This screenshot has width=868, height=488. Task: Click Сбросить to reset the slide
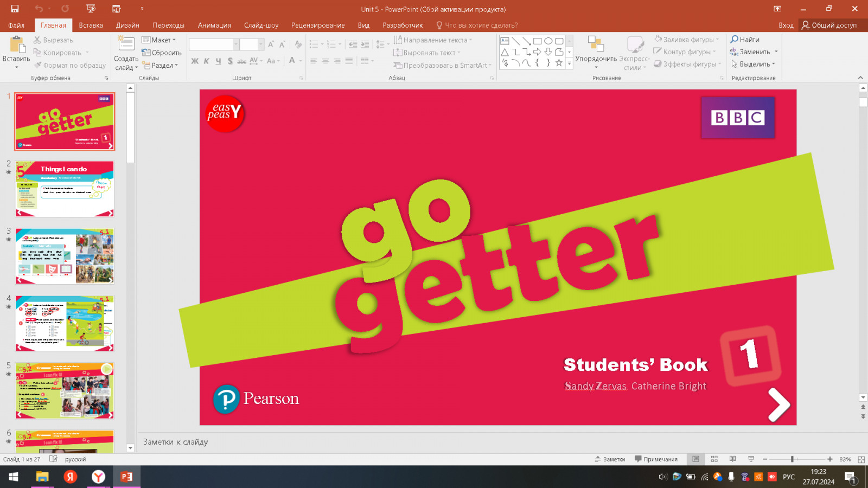161,53
